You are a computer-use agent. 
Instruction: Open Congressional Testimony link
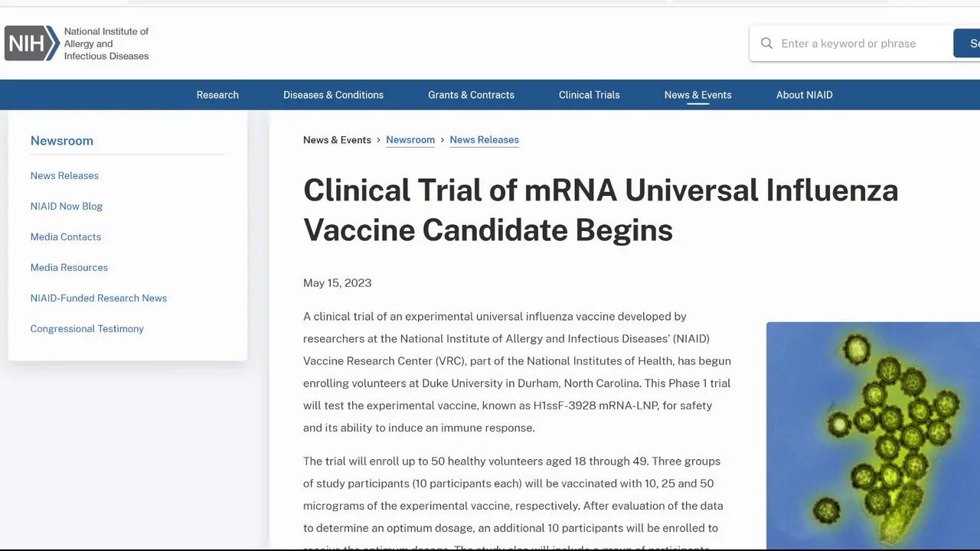click(x=87, y=329)
